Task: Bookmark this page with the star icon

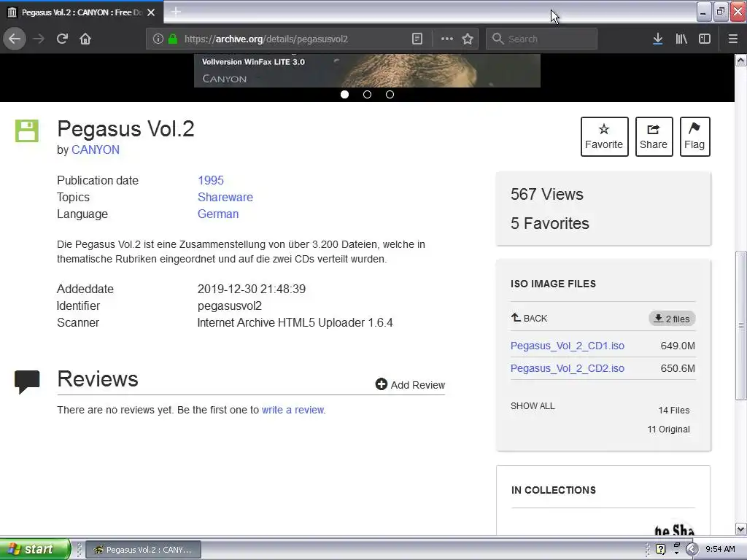Action: tap(468, 39)
